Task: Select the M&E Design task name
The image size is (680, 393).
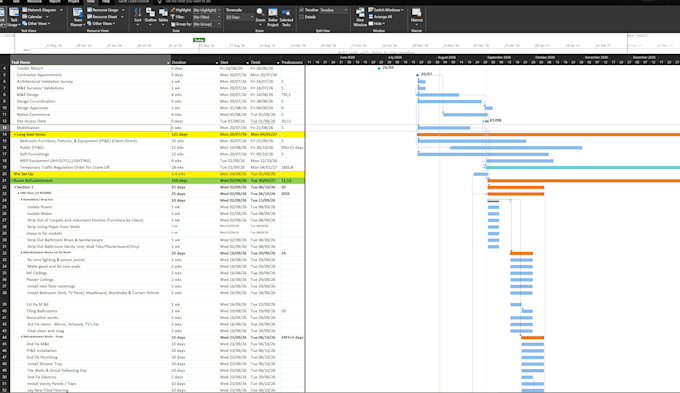Action: (28, 95)
